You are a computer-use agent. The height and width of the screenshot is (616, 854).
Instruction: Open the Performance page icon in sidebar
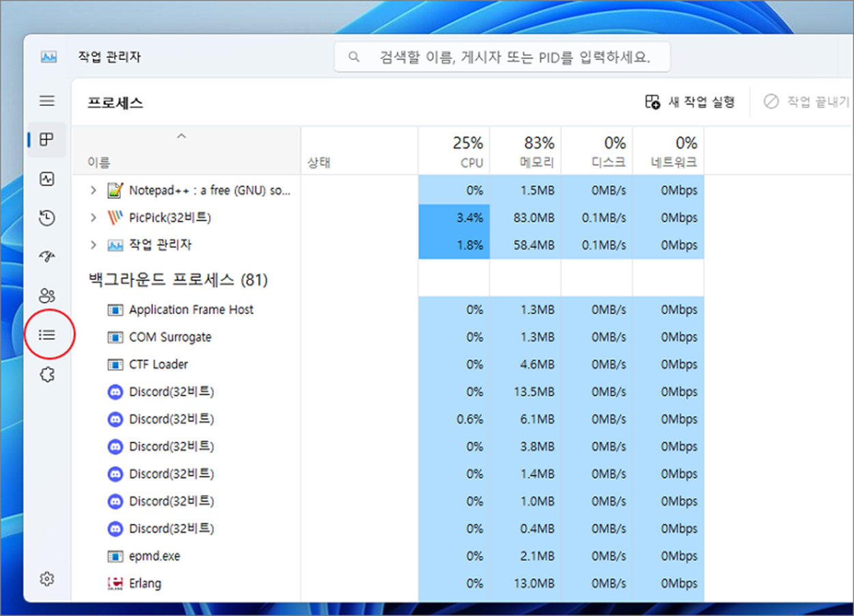(46, 180)
